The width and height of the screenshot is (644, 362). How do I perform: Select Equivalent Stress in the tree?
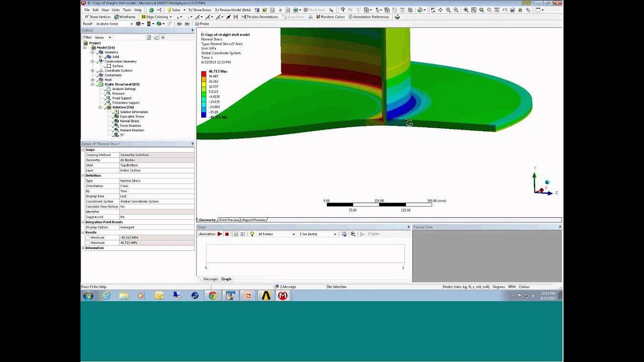tap(132, 116)
